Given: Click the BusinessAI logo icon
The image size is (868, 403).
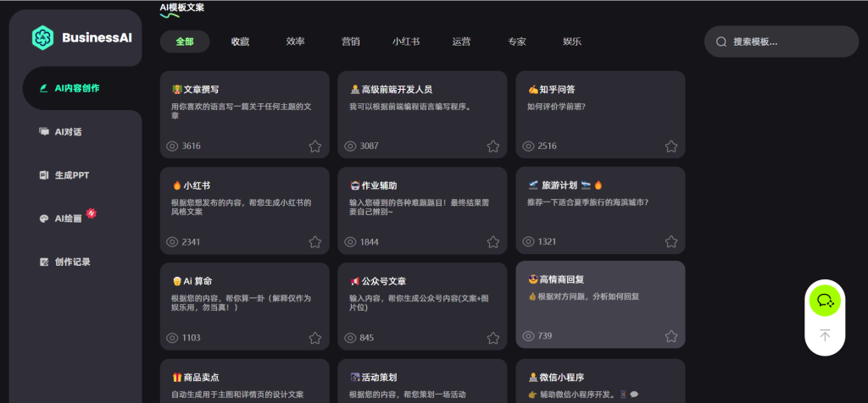Looking at the screenshot, I should pyautogui.click(x=42, y=37).
